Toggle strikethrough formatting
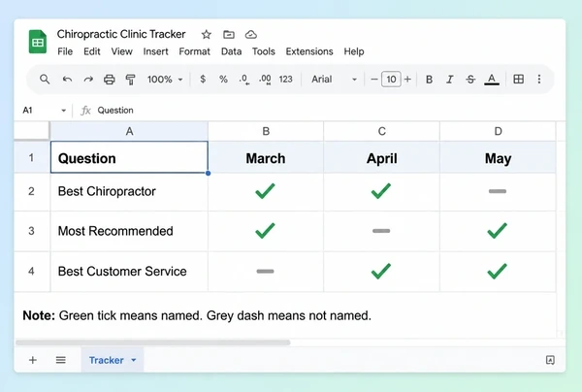This screenshot has width=582, height=392. [470, 80]
